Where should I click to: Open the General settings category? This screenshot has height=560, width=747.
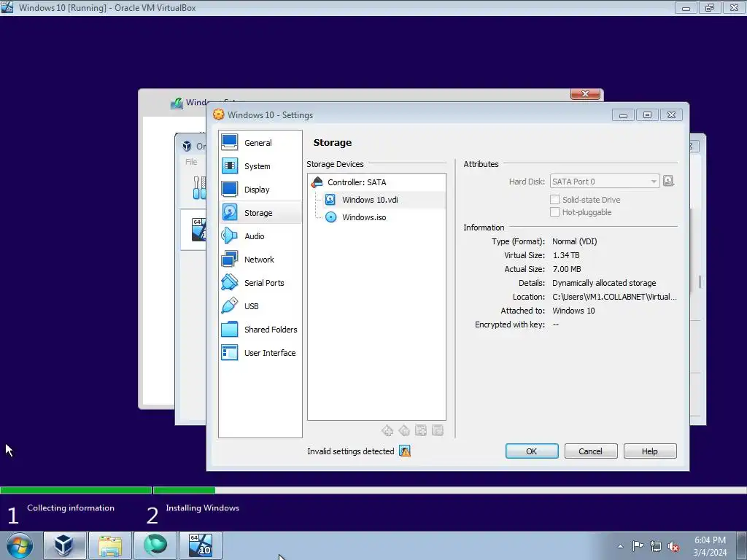tap(260, 143)
